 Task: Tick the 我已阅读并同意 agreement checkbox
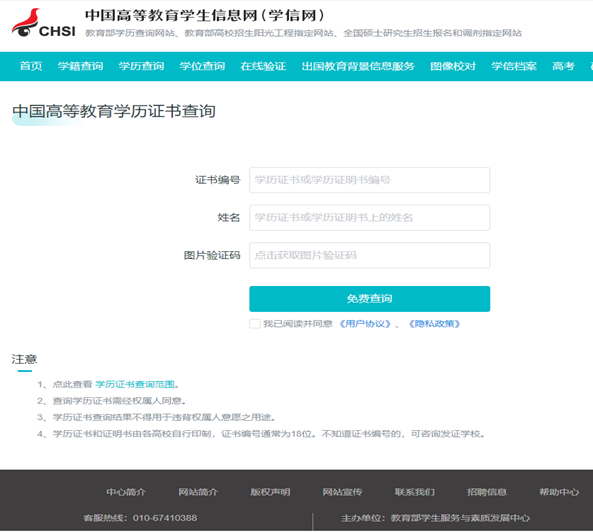(255, 324)
